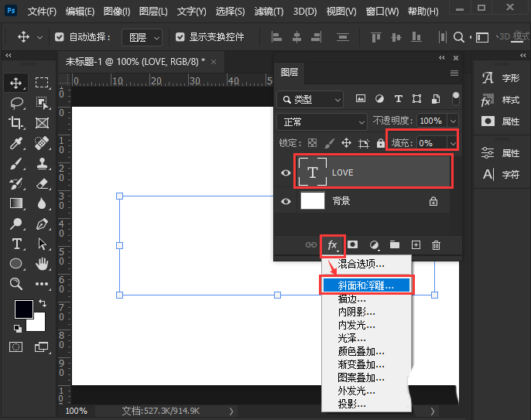Open the Filter menu
Image resolution: width=531 pixels, height=420 pixels.
click(269, 12)
